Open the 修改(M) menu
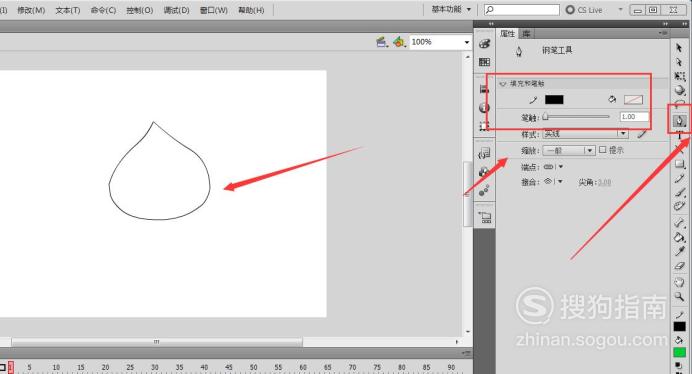 [31, 10]
